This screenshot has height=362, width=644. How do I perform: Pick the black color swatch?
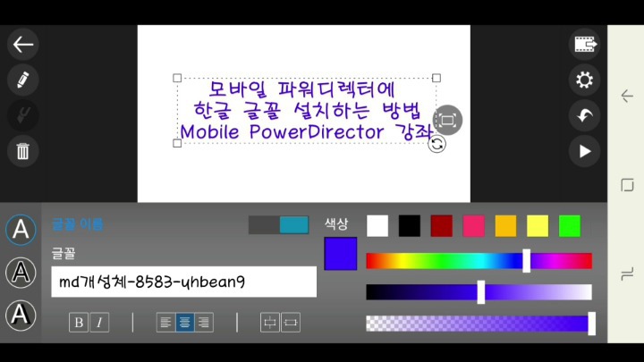pyautogui.click(x=410, y=226)
